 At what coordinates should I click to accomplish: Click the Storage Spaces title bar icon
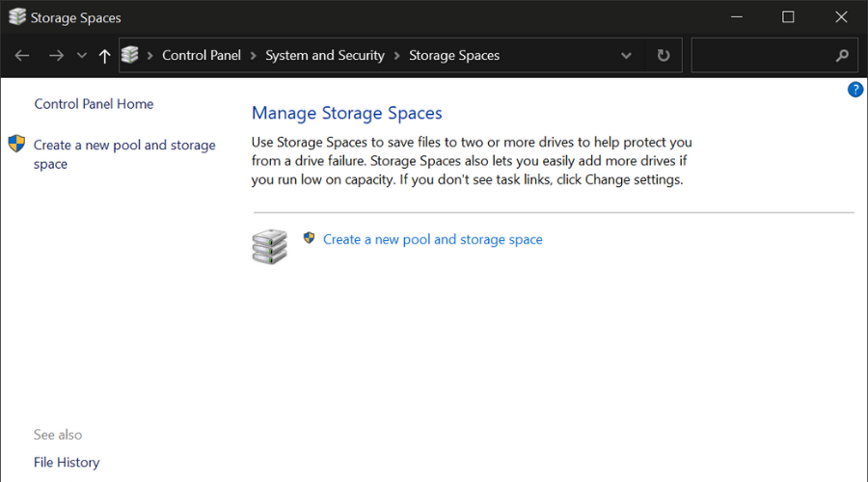(x=17, y=17)
